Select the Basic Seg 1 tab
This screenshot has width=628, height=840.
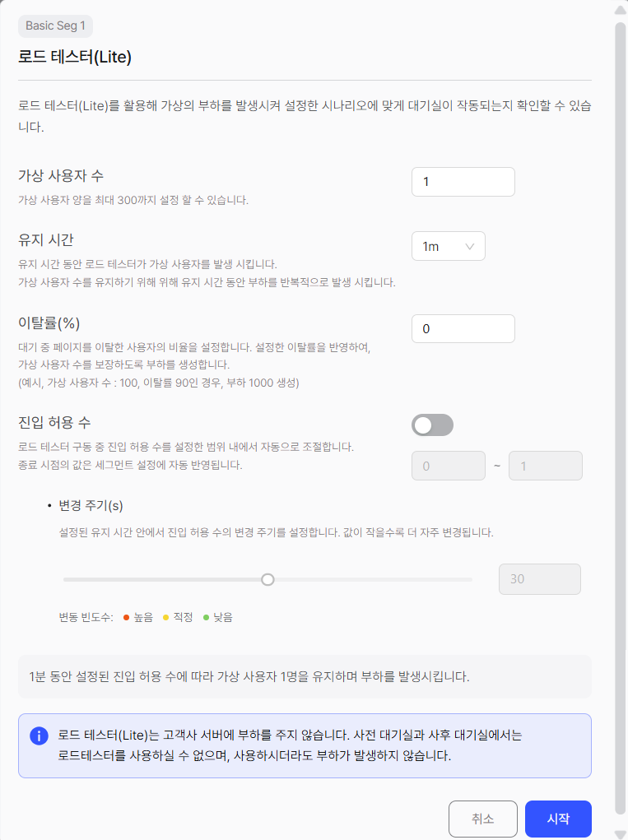pyautogui.click(x=55, y=26)
